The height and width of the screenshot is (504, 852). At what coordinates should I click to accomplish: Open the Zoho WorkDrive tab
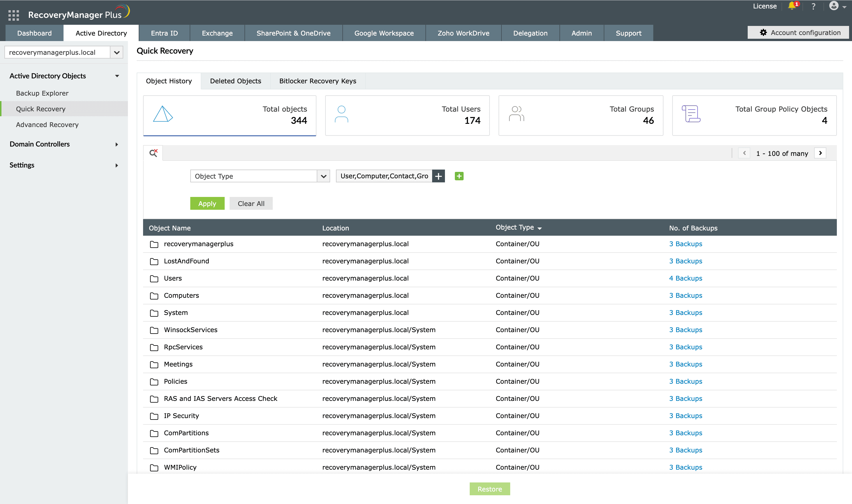coord(463,33)
